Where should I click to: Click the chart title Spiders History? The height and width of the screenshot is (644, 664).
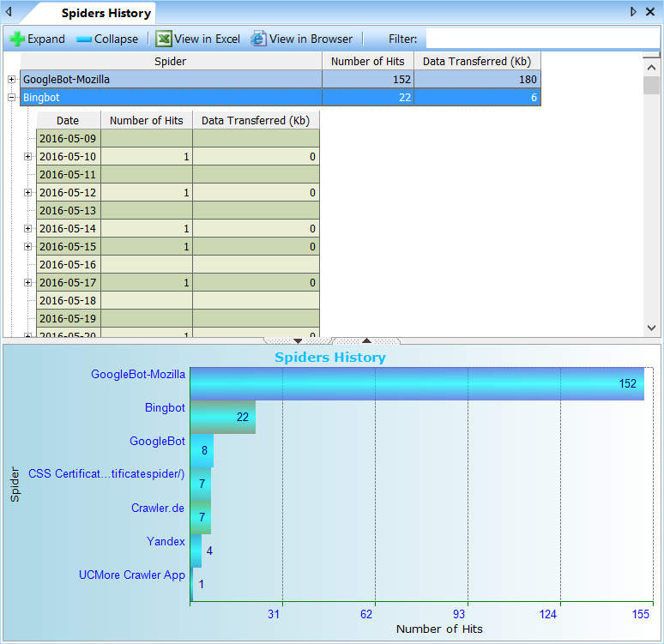click(x=330, y=358)
